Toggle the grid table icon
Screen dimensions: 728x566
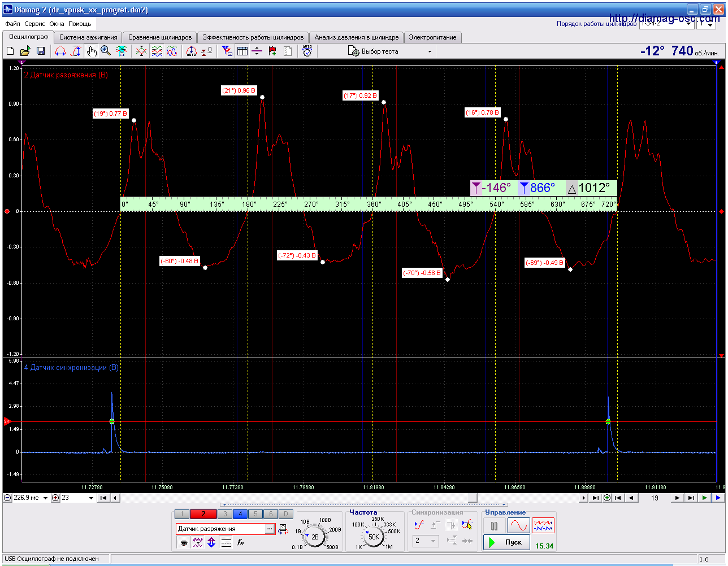(x=242, y=51)
